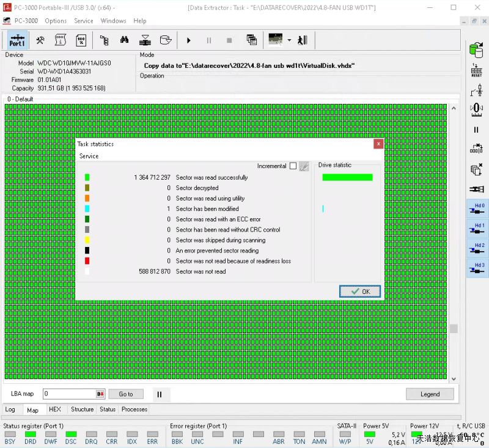
Task: Select the Hd 2 head button
Action: pos(477,249)
